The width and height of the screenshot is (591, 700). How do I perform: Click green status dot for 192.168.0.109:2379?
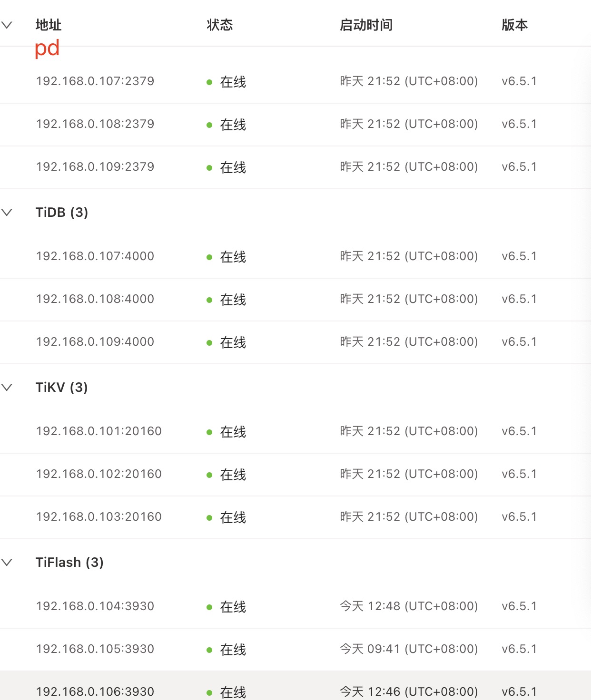click(209, 168)
